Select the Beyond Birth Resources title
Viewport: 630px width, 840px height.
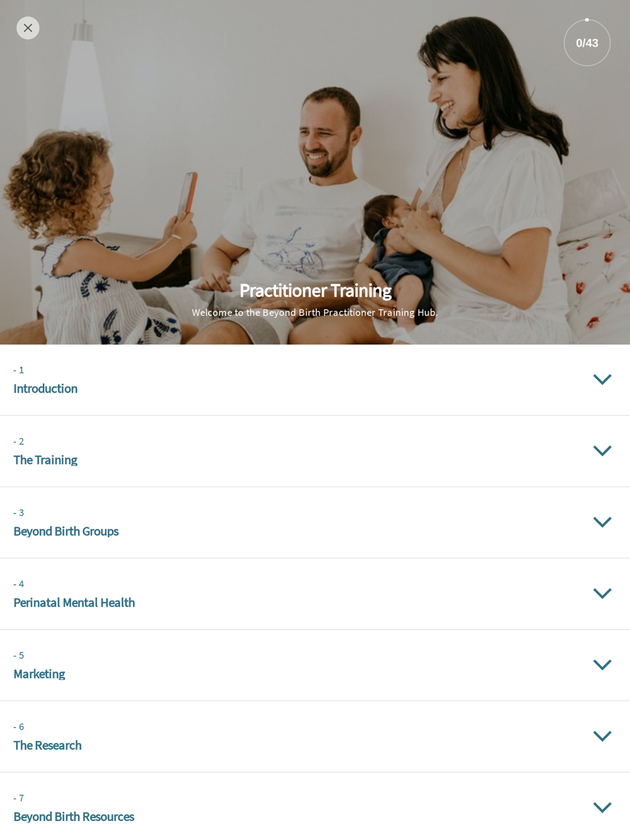[74, 816]
